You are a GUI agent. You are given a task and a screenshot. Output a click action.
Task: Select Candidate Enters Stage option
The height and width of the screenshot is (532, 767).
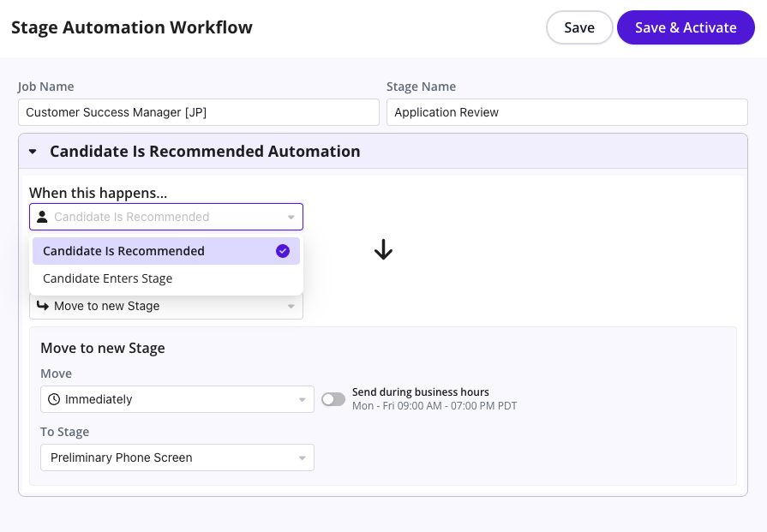coord(108,278)
